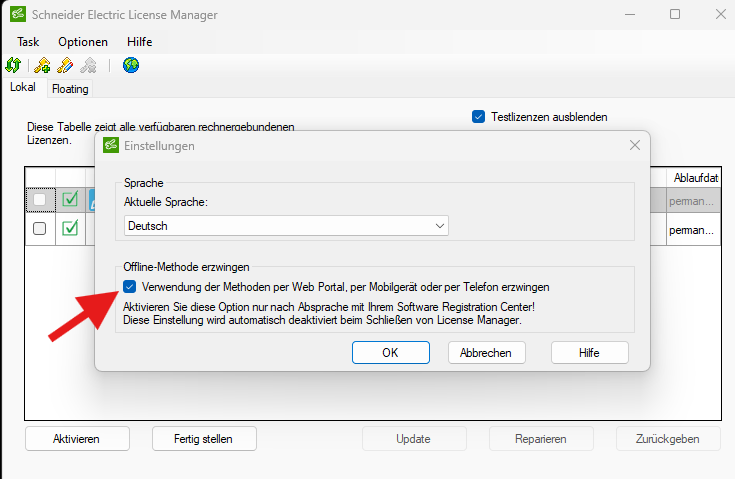Close the Einstellungen dialog with X
Viewport: 735px width, 479px height.
click(635, 145)
